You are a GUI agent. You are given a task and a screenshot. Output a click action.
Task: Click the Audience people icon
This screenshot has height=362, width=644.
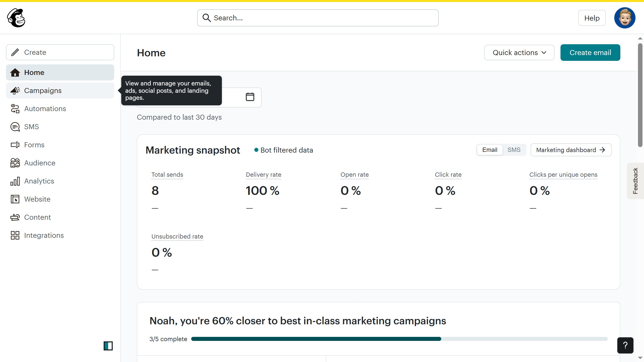(15, 163)
